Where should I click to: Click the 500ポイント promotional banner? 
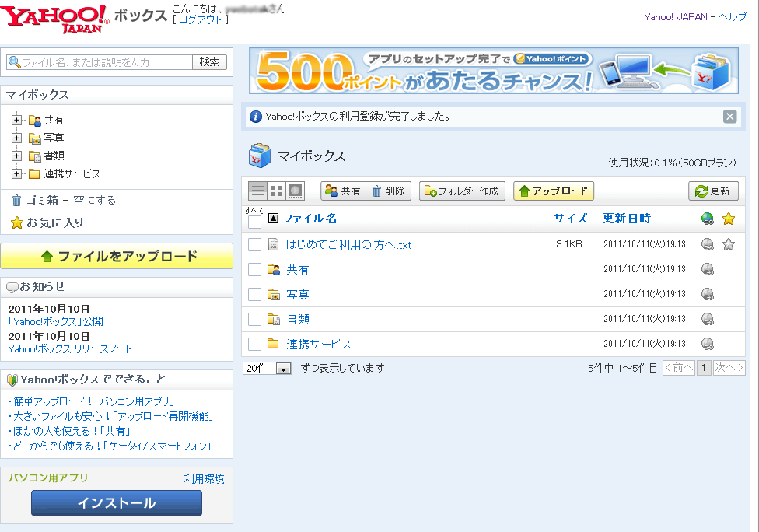(x=494, y=71)
